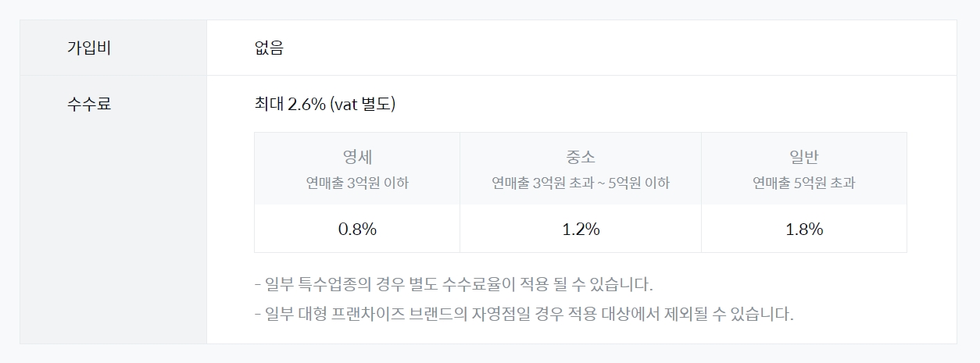The height and width of the screenshot is (363, 980).
Task: Select the 없음 value for 가입비
Action: (269, 48)
